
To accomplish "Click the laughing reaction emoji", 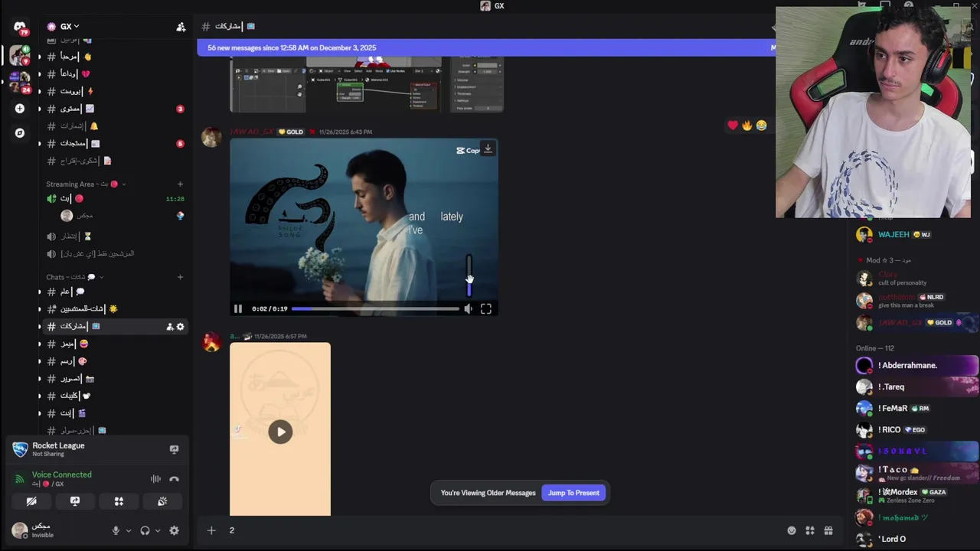I will 761,126.
